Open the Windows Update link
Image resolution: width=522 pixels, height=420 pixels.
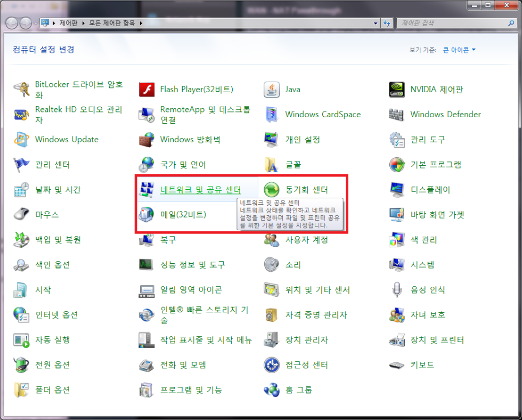click(x=67, y=140)
